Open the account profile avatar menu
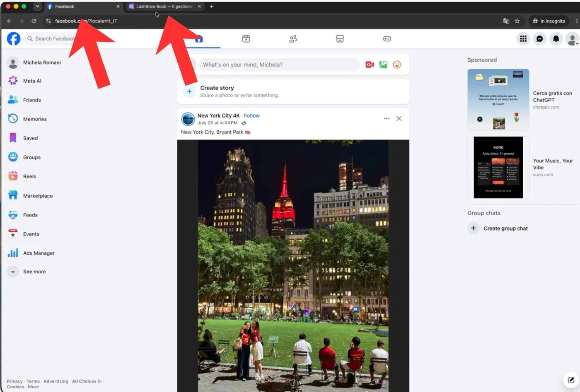 click(573, 38)
